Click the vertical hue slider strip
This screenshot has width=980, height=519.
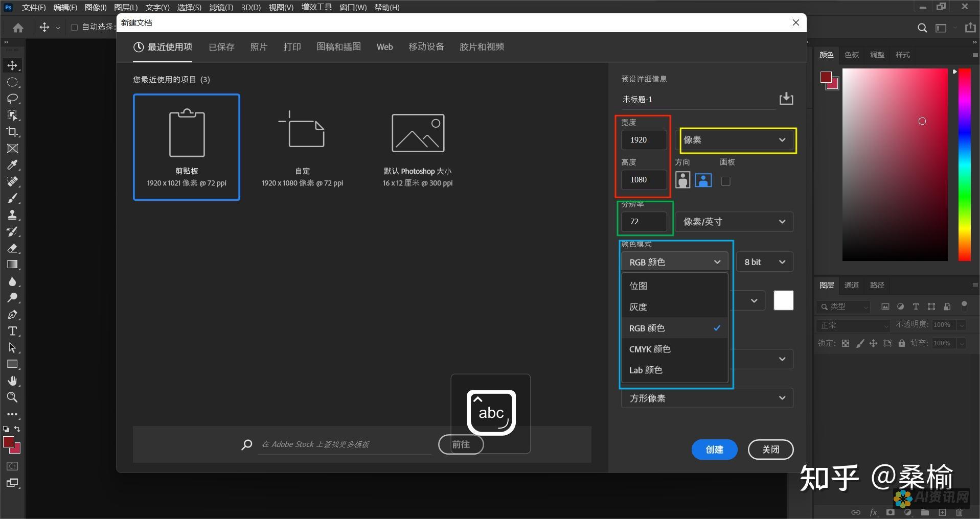coord(964,164)
